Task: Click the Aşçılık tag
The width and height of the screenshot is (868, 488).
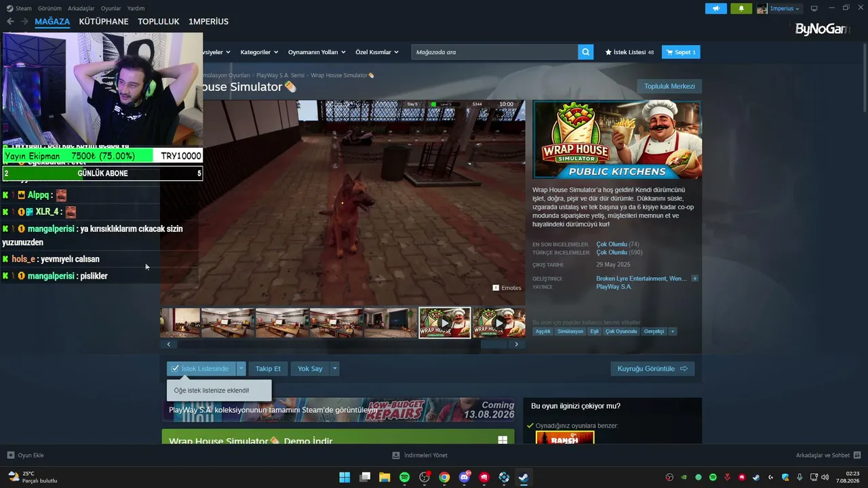Action: (543, 331)
